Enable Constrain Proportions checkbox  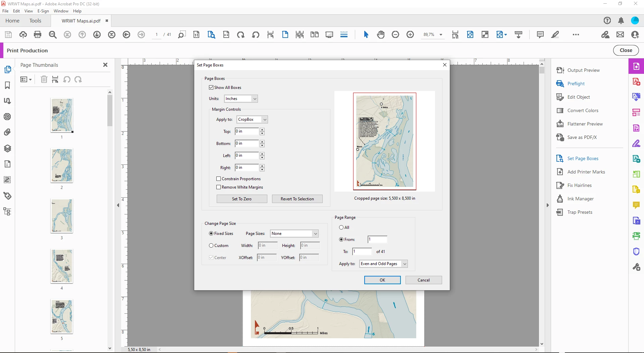click(x=219, y=179)
